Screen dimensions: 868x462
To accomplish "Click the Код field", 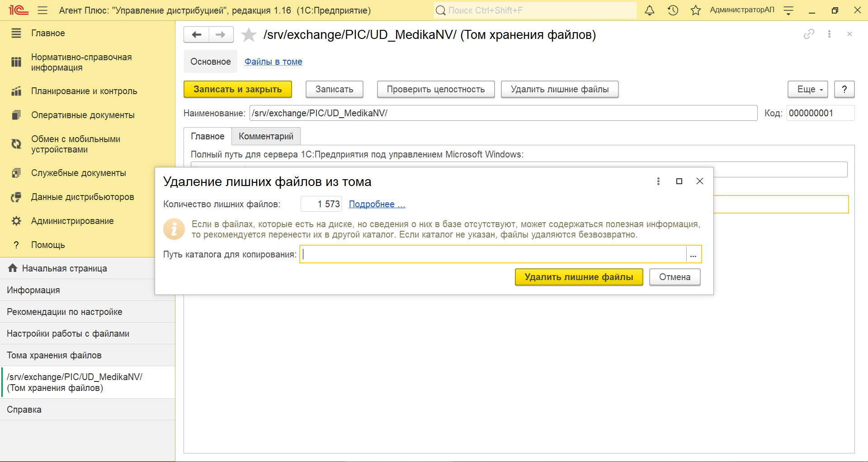I will click(820, 113).
